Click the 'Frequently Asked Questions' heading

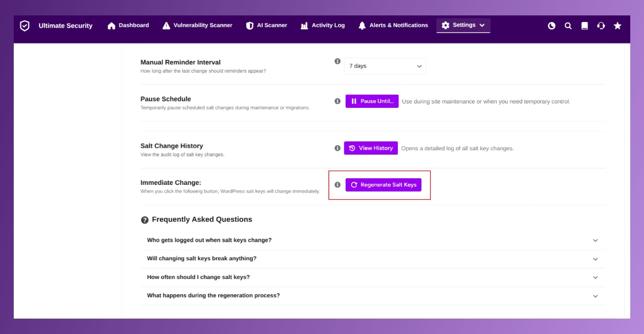[x=202, y=220]
